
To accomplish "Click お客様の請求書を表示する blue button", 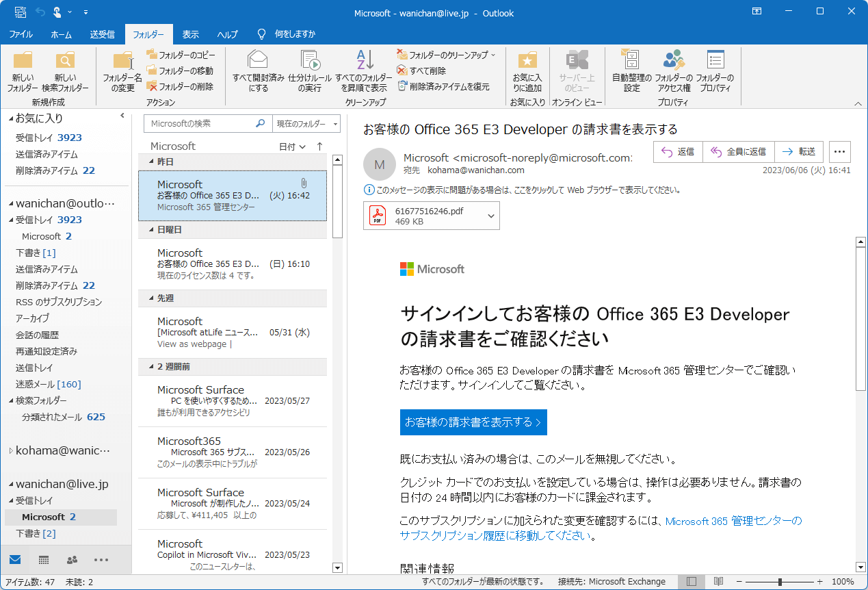I will click(x=473, y=422).
